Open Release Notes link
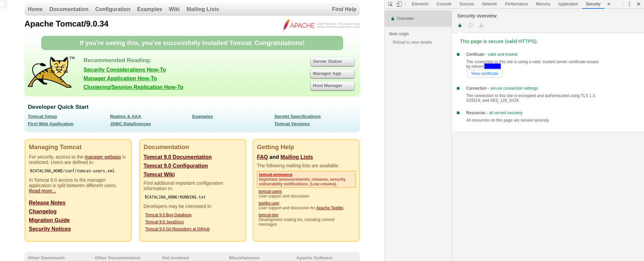Image resolution: width=644 pixels, height=261 pixels. tap(47, 203)
